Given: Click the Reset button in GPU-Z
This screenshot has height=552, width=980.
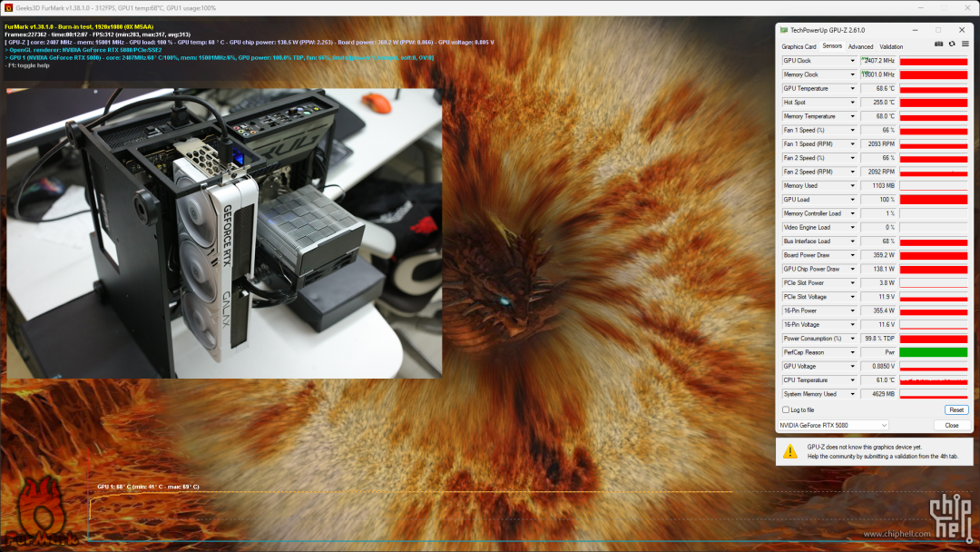Looking at the screenshot, I should pyautogui.click(x=956, y=410).
